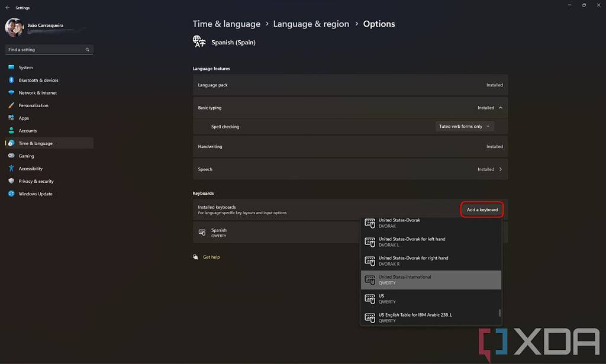Choose US English Table for IBM Arabic 238_L
Viewport: 606px width, 364px height.
[x=431, y=317]
